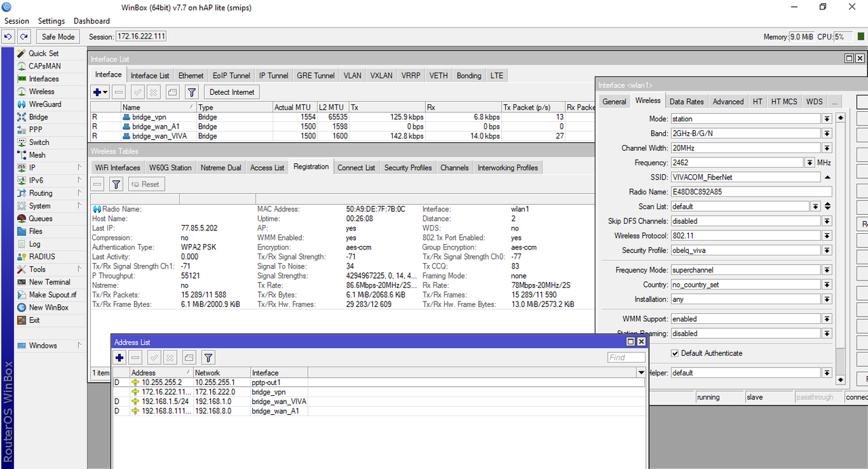Switch to WiFi Interfaces tab
Image resolution: width=868 pixels, height=469 pixels.
(117, 167)
